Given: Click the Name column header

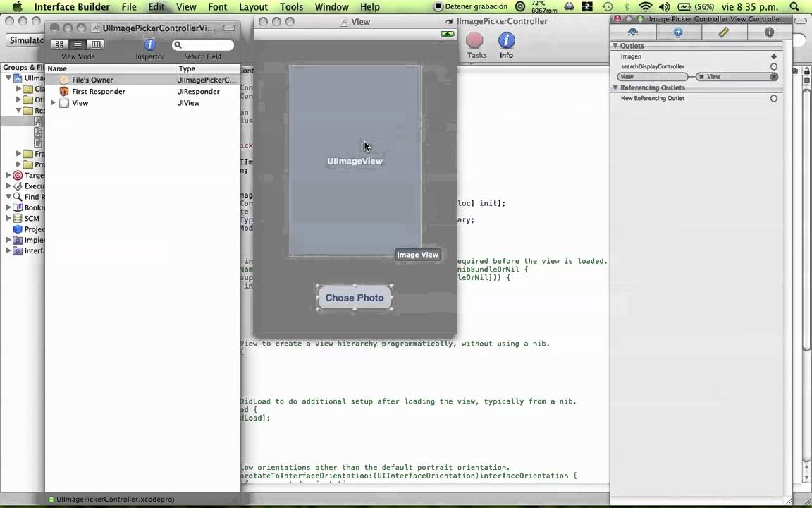Looking at the screenshot, I should click(x=111, y=68).
